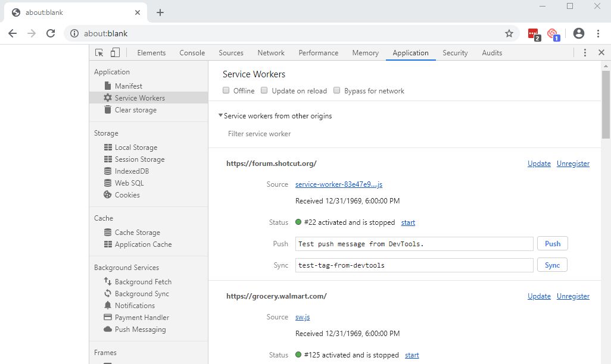Enable Bypass for network

336,90
